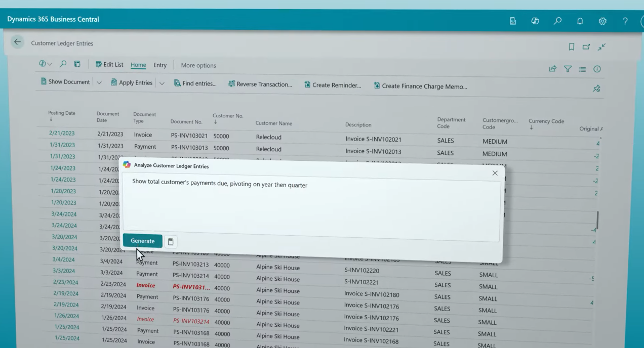Open page in new window icon
Screen dimensions: 644x348
pos(587,47)
